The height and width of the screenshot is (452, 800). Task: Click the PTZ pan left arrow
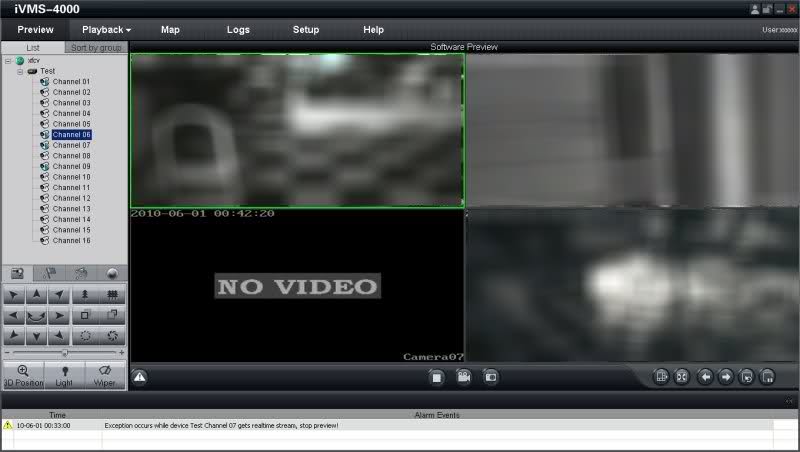point(15,316)
